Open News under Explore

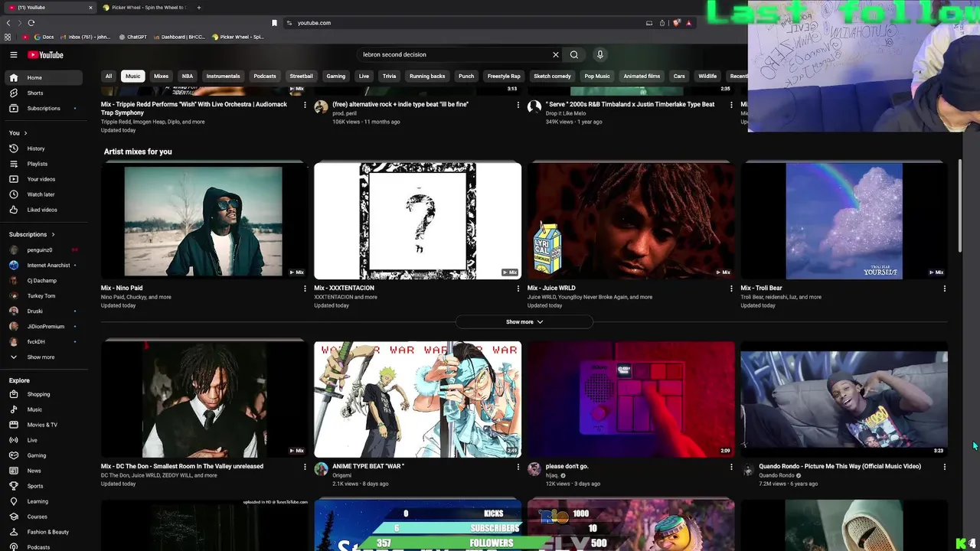[x=44, y=471]
